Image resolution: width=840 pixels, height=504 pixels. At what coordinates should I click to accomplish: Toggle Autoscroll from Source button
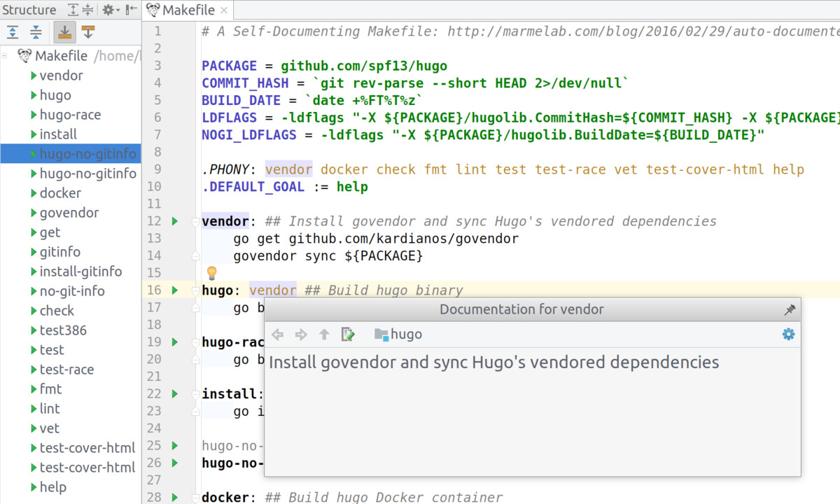click(87, 31)
